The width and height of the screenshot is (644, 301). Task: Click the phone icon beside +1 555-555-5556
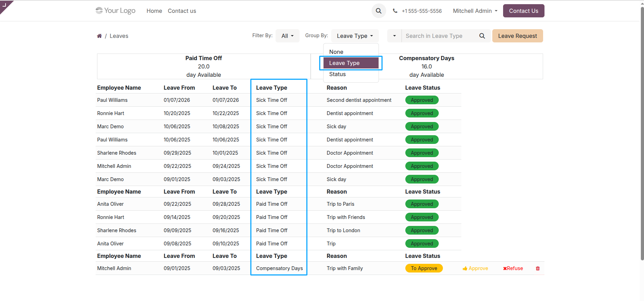click(x=395, y=11)
